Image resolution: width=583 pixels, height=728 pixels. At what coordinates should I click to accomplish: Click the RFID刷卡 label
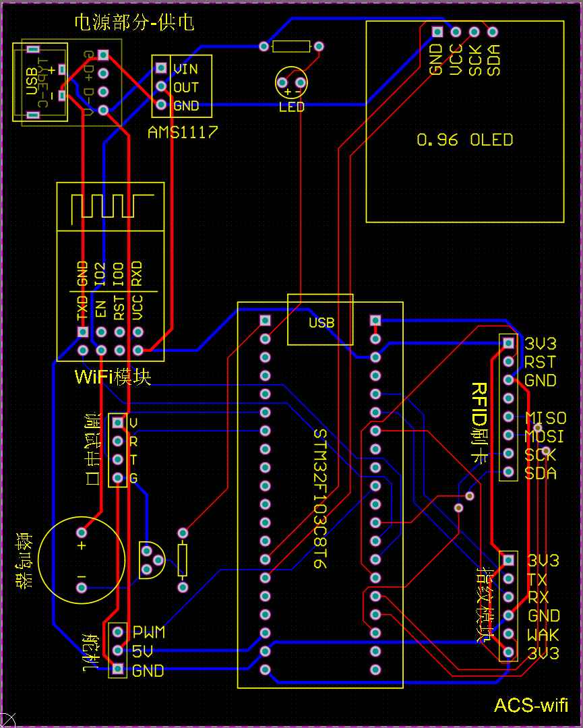479,424
